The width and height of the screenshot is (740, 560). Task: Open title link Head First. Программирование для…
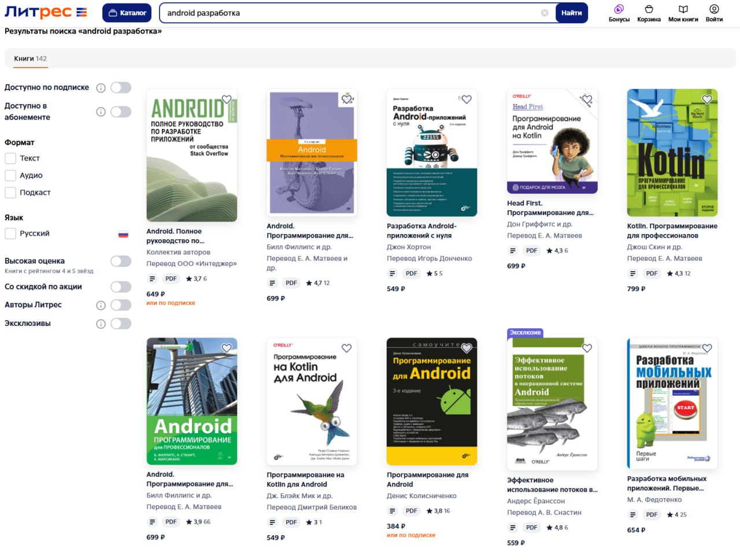coord(550,208)
